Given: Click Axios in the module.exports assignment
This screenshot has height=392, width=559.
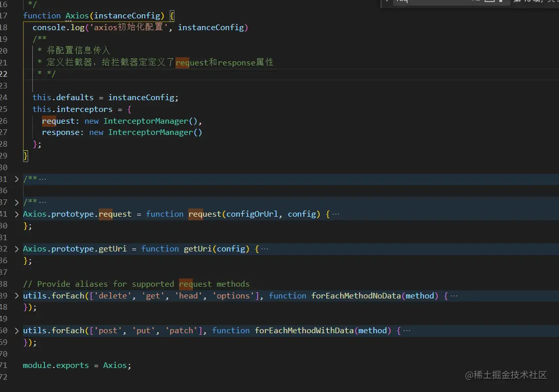Looking at the screenshot, I should [x=115, y=365].
